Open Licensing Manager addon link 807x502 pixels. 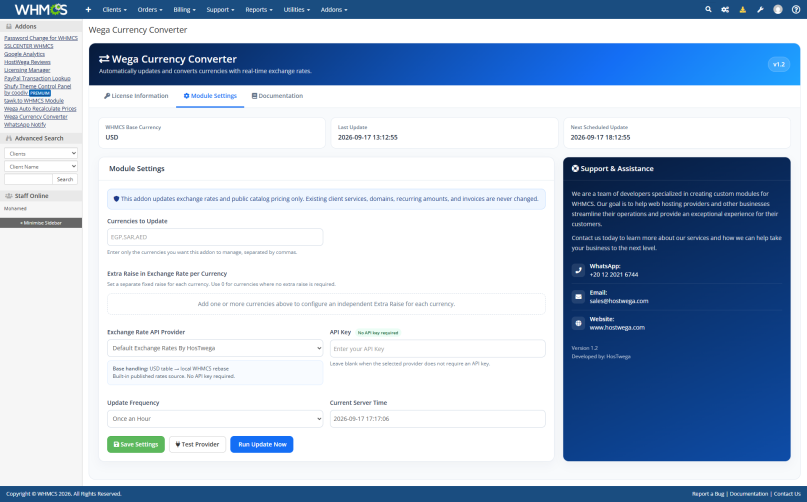coord(27,70)
